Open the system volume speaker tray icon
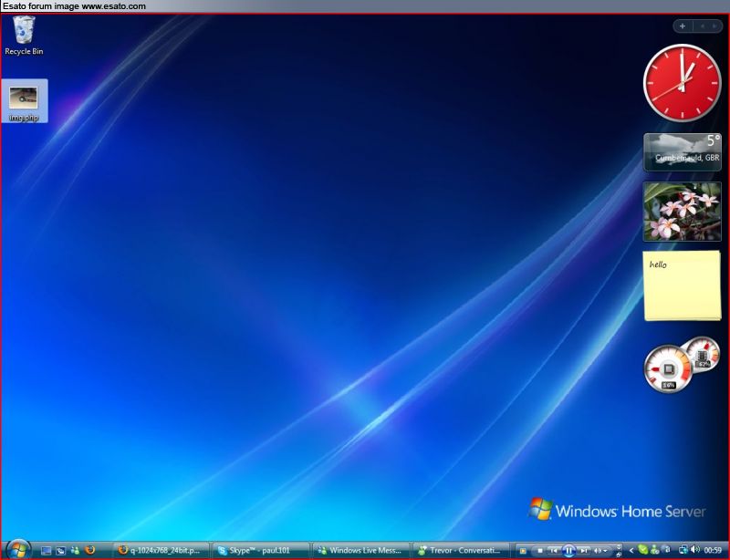The image size is (730, 560). [695, 550]
